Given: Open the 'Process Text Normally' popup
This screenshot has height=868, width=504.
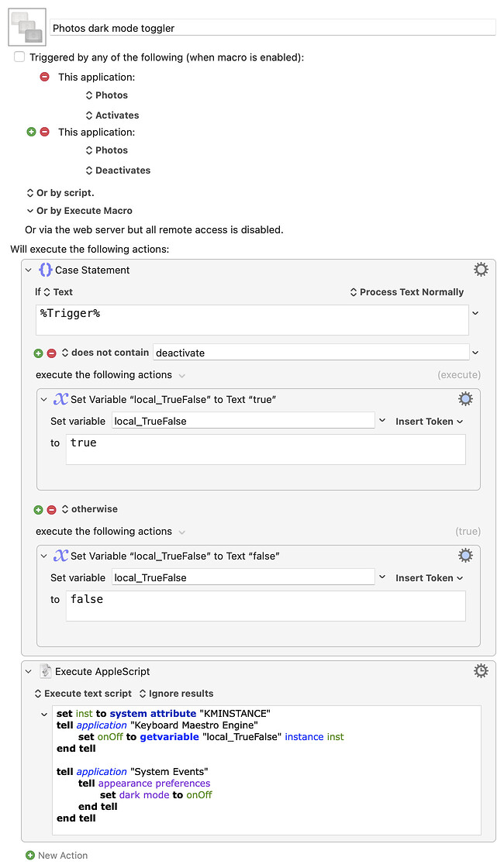Looking at the screenshot, I should pos(407,291).
